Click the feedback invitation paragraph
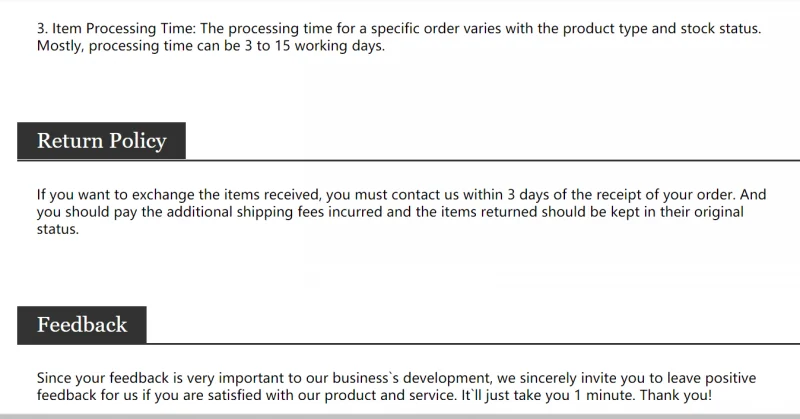Screen dimensions: 800x419 pyautogui.click(x=396, y=386)
